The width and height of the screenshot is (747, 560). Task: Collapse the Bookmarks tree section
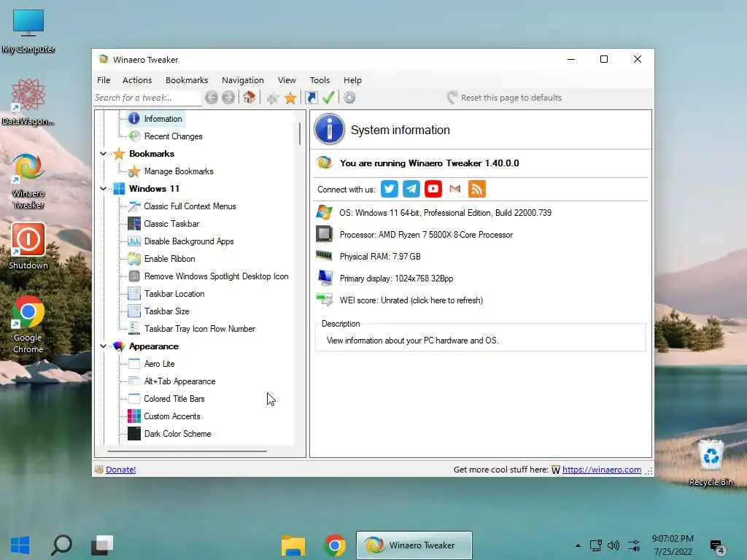[x=103, y=154]
